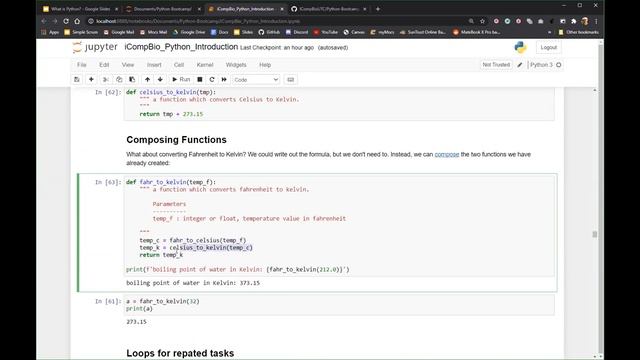Save the notebook with the floppy disk icon
Screen dimensions: 640x360
[x=77, y=80]
